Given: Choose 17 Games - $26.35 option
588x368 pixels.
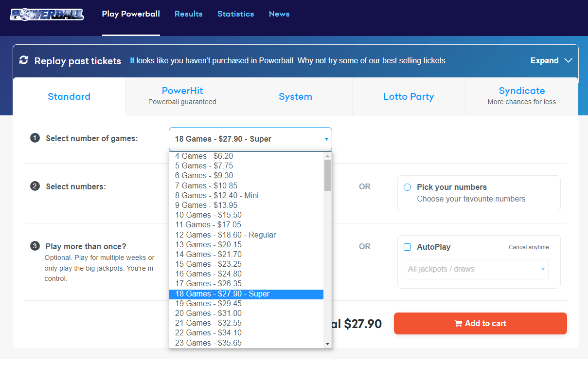Looking at the screenshot, I should 246,284.
